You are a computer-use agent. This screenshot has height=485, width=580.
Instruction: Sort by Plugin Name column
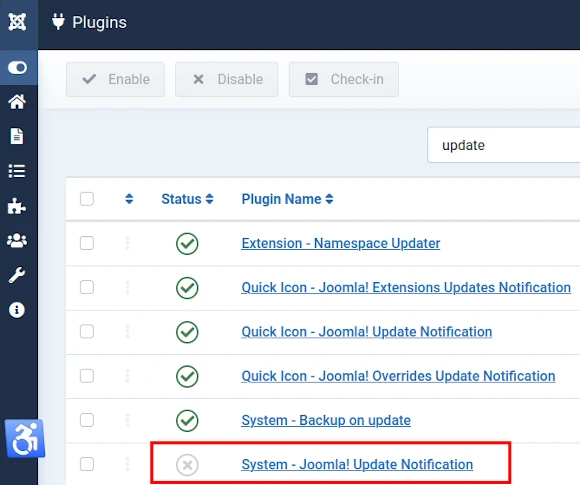point(287,199)
